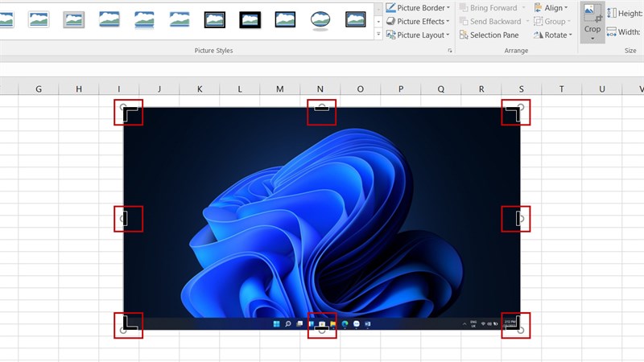Image resolution: width=644 pixels, height=362 pixels.
Task: Apply the Soft Edge Rectangle picture style
Action: (180, 19)
